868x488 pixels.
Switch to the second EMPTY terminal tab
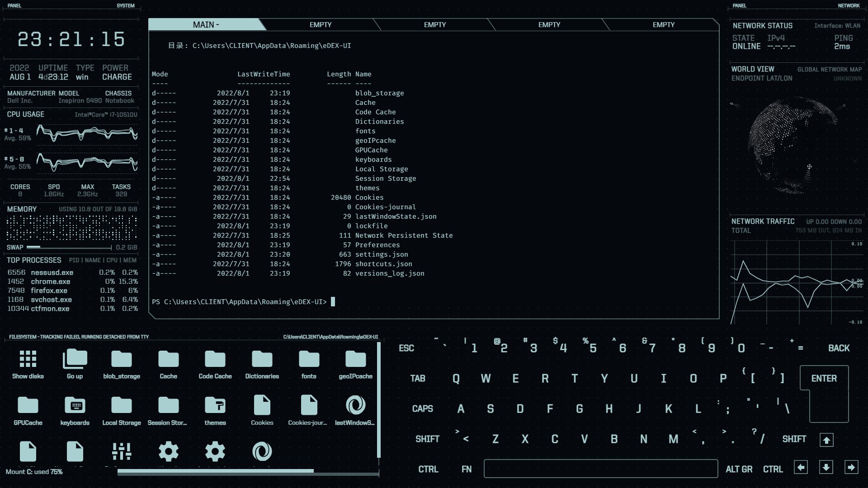(x=434, y=25)
